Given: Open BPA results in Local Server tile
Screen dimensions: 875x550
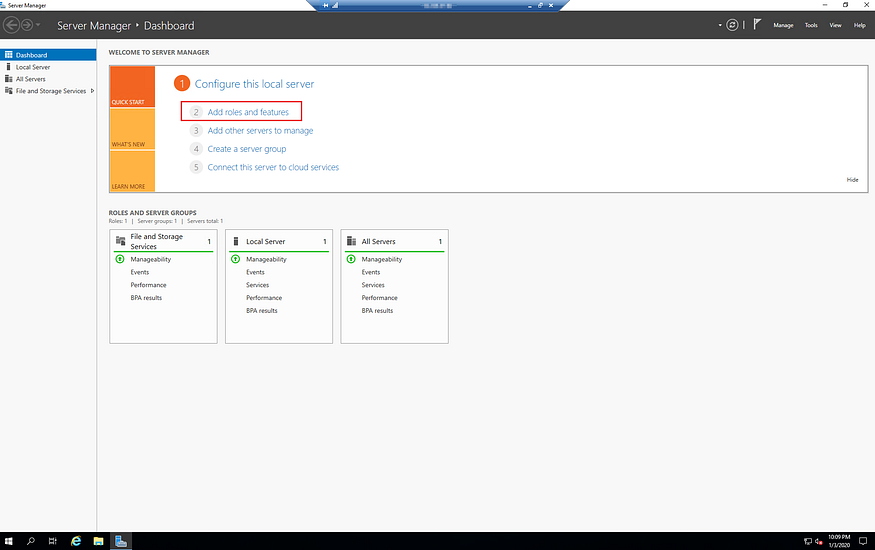Looking at the screenshot, I should [262, 311].
